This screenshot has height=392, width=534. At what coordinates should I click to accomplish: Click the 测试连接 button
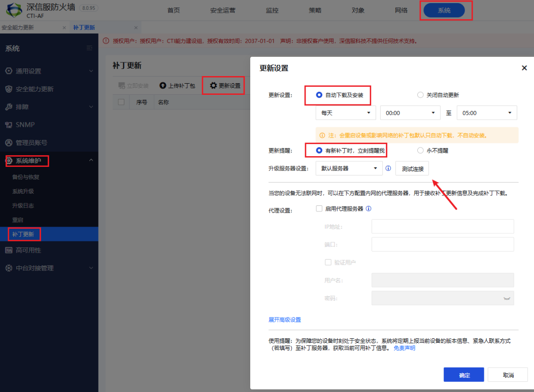click(x=412, y=168)
